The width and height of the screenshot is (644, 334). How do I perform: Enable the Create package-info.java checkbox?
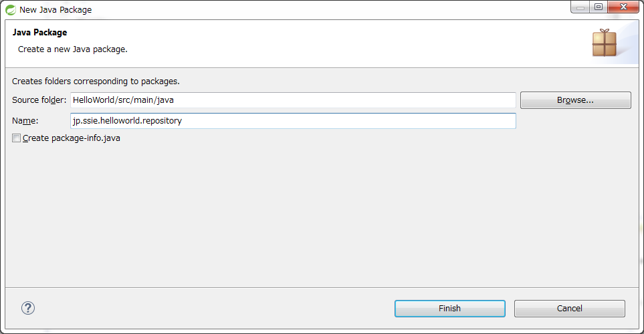(x=17, y=138)
